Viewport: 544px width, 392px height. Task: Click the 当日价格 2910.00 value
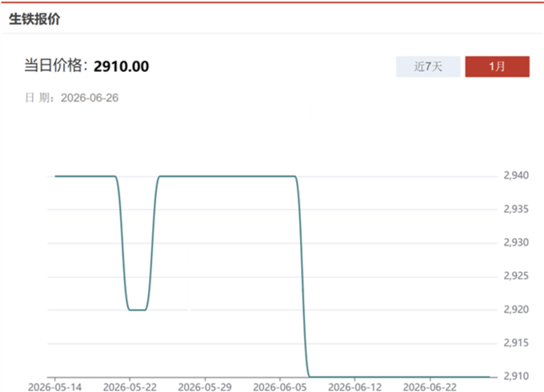coord(121,66)
